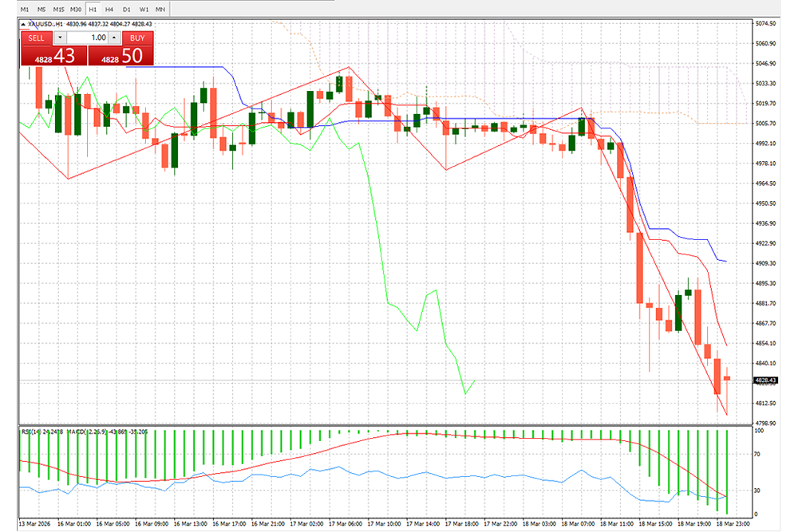Screen dimensions: 798x532
Task: Select the W1 weekly timeframe
Action: [x=143, y=9]
